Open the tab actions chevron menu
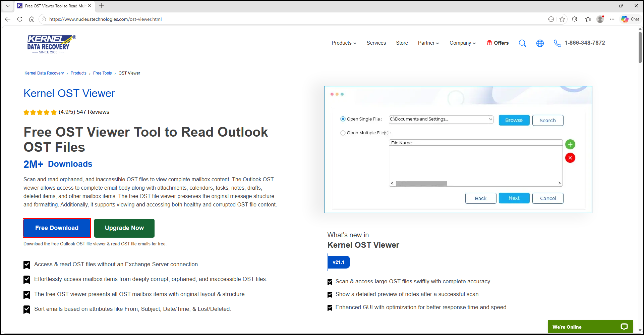 [x=8, y=6]
